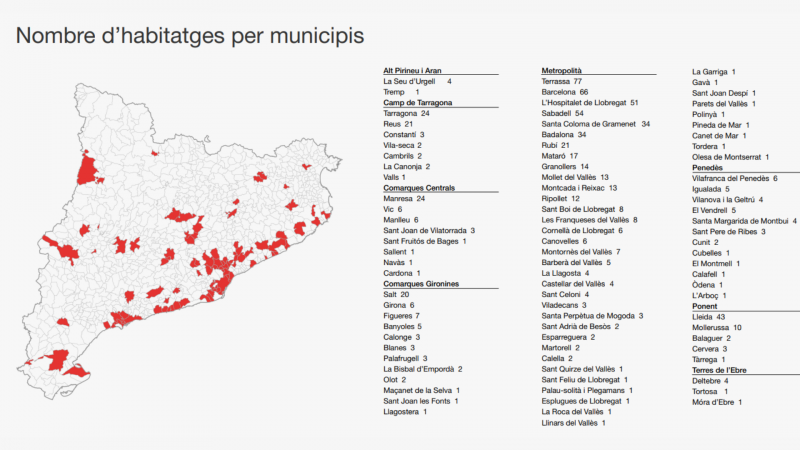This screenshot has width=800, height=450.
Task: Click the 'Ripollet 12' row
Action: click(561, 198)
